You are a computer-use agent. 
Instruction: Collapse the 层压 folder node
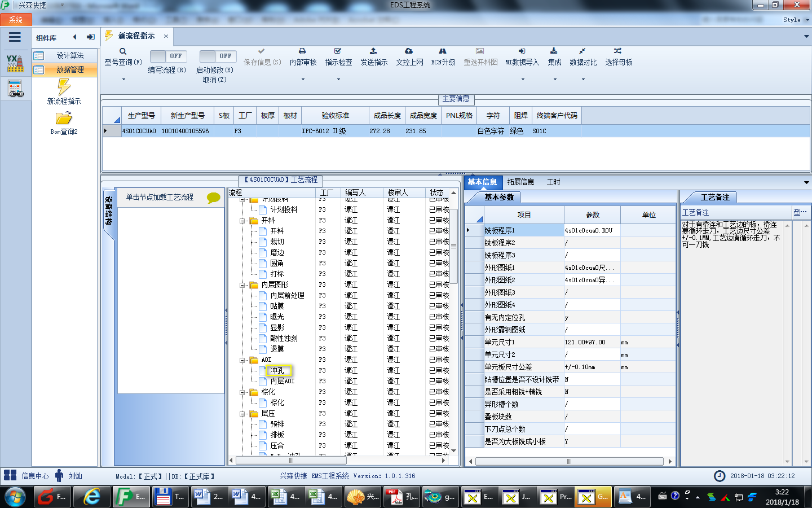(242, 414)
